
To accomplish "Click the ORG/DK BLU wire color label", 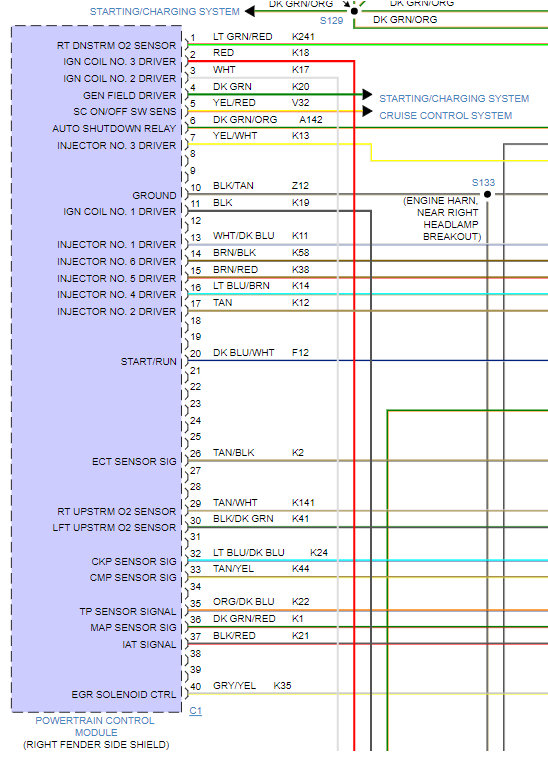I will pos(244,601).
